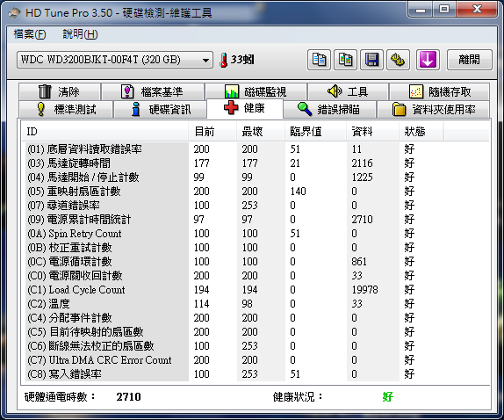Click the 臨界值 column header
Viewport: 504px width, 420px height.
click(315, 132)
